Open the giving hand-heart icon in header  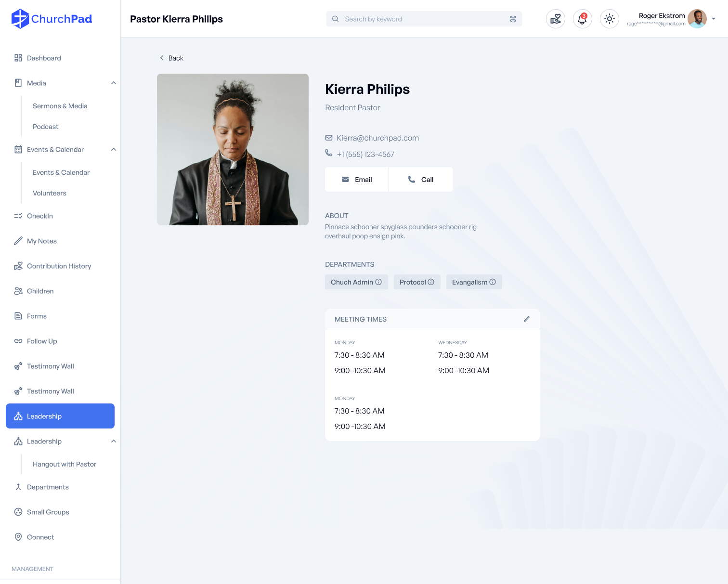click(555, 19)
